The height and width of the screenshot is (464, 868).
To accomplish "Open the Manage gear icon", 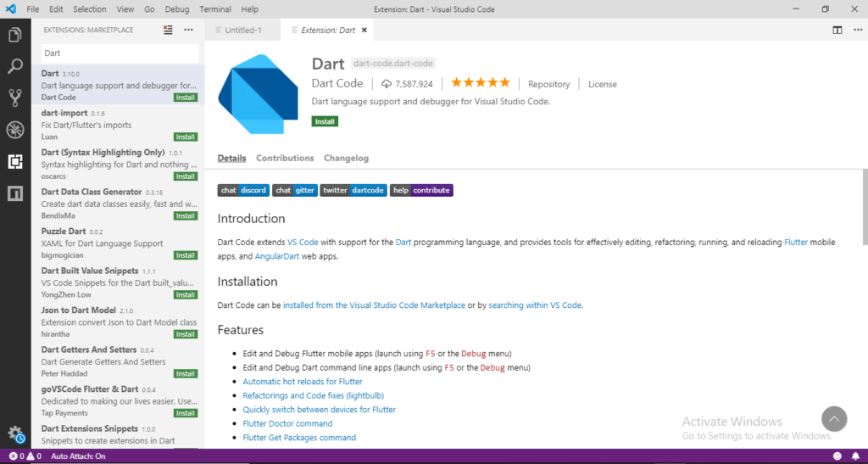I will (15, 434).
